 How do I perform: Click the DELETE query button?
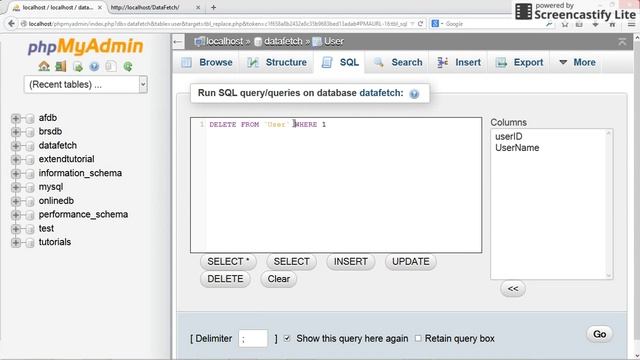pyautogui.click(x=225, y=279)
